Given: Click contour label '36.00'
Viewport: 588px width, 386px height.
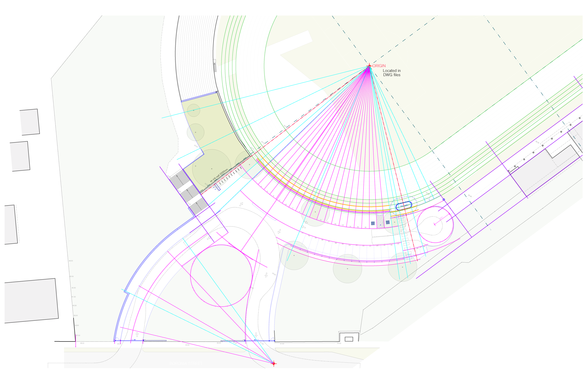Looking at the screenshot, I should [82, 343].
